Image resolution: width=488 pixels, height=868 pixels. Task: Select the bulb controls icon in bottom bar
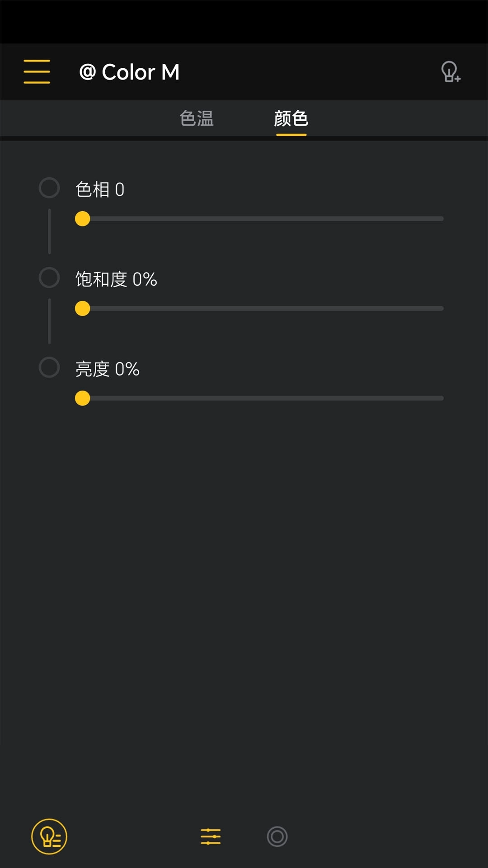tap(49, 837)
